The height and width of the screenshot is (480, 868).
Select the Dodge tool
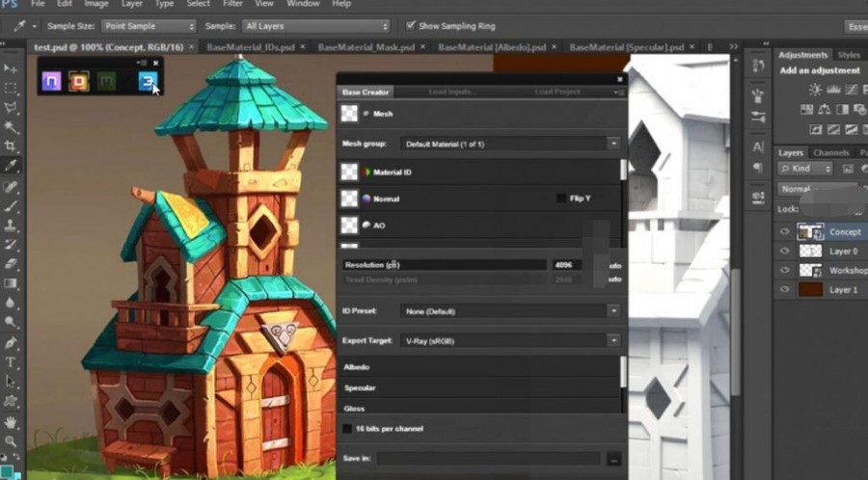click(x=10, y=322)
